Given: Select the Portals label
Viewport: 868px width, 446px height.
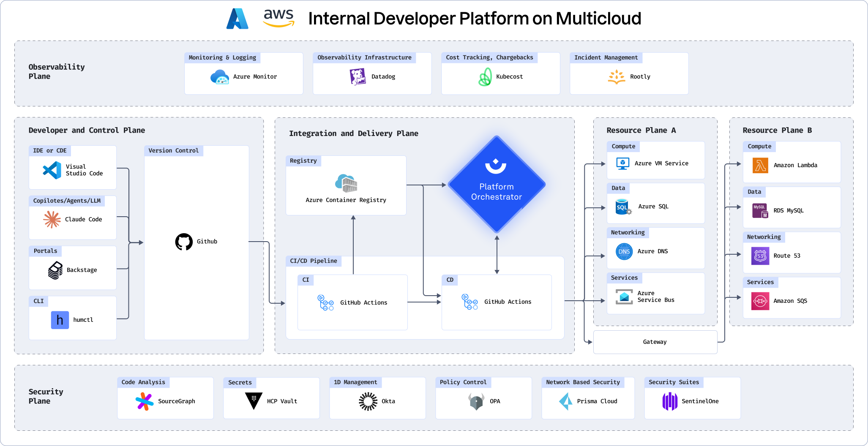Looking at the screenshot, I should (45, 251).
